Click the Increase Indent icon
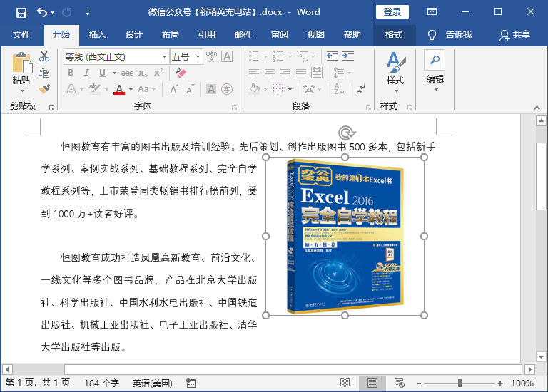 pos(348,56)
